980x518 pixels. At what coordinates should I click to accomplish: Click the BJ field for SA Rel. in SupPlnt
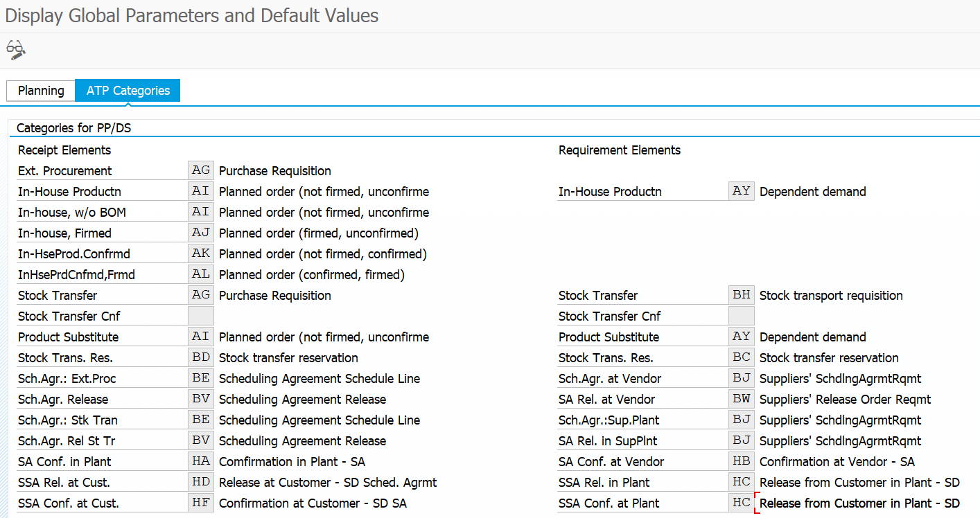click(742, 440)
